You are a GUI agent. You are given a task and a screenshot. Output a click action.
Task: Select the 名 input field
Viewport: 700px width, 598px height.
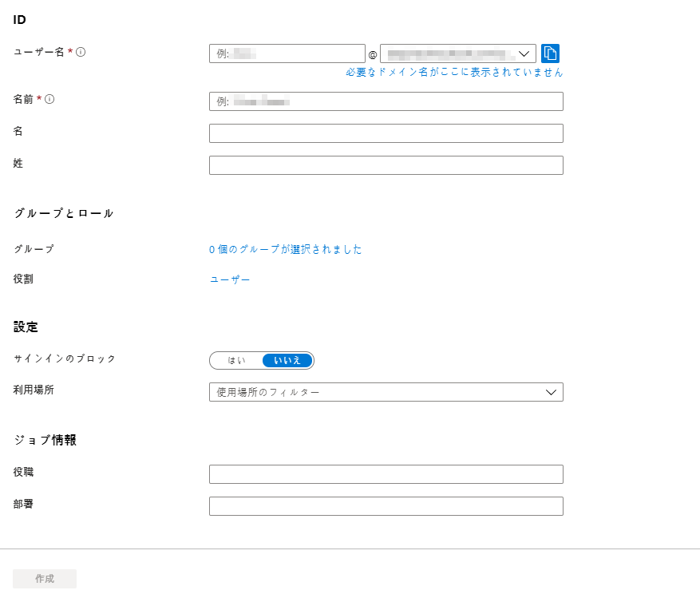[386, 133]
